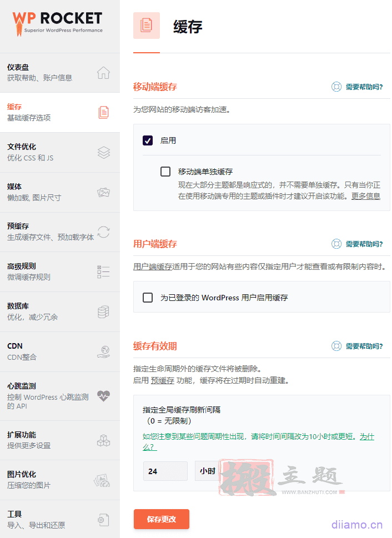Check 为已登录的 WordPress 用户启用缓存
This screenshot has width=392, height=538.
coord(148,298)
